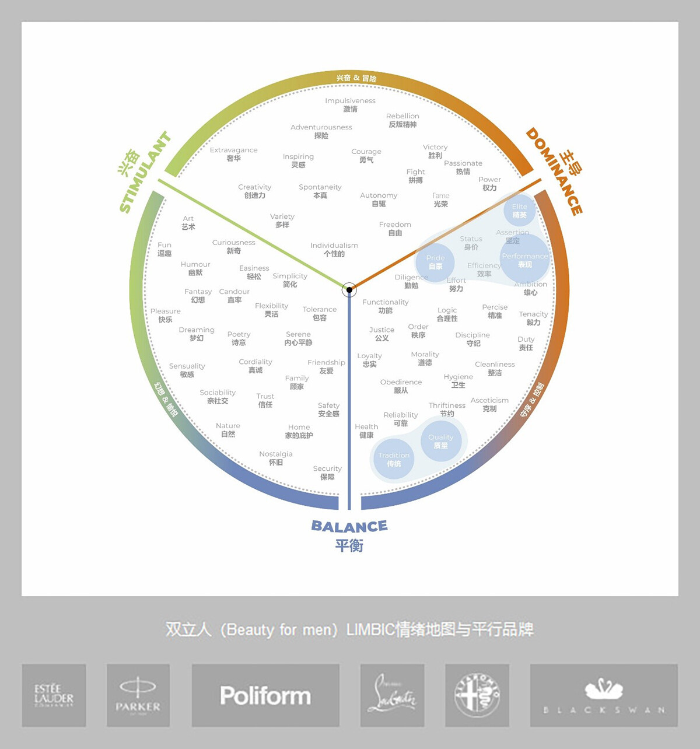Click the highlighted Performance bubble
The image size is (700, 749).
coord(525,260)
